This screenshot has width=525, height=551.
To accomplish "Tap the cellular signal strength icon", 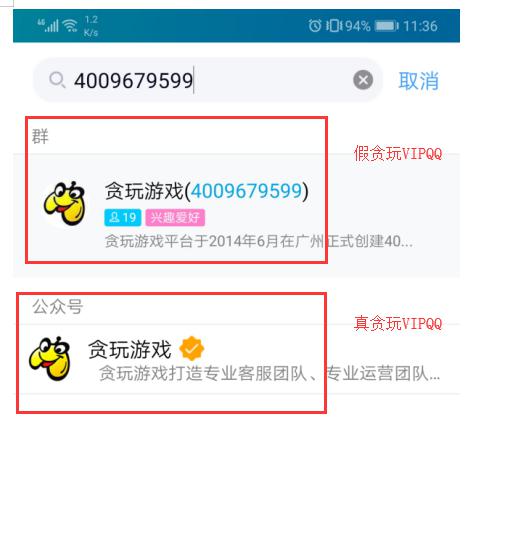I will (x=48, y=25).
